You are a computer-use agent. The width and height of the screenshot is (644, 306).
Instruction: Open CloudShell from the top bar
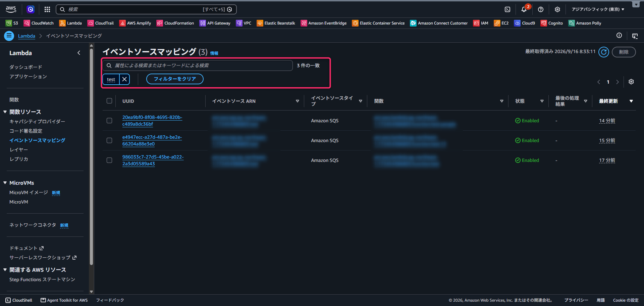[x=507, y=9]
